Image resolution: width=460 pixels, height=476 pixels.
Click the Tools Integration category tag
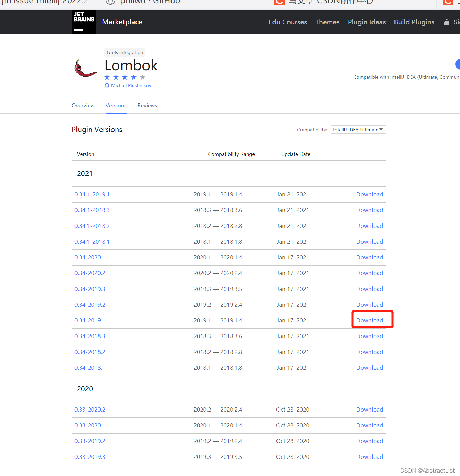coord(125,52)
